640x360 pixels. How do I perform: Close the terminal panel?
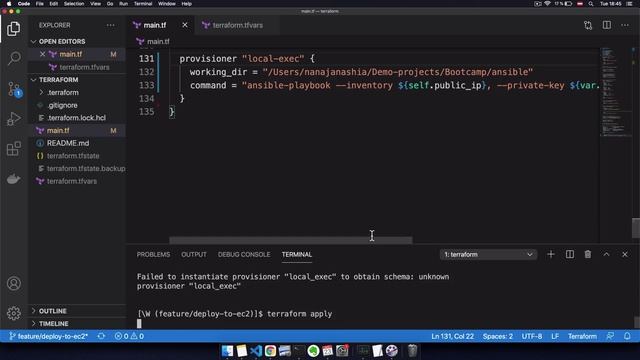click(x=625, y=254)
